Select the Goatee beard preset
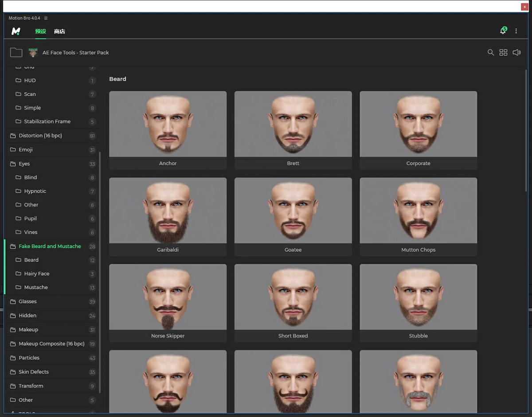This screenshot has height=417, width=532. point(293,217)
